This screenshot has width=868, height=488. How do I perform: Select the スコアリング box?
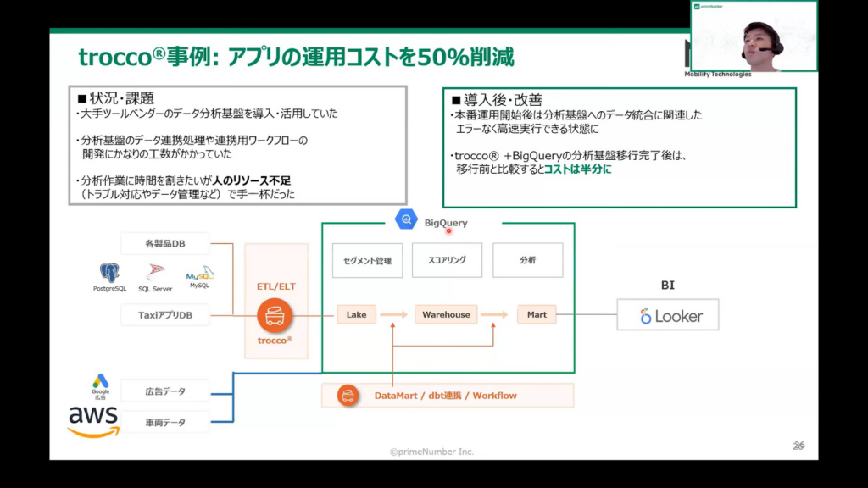click(447, 260)
